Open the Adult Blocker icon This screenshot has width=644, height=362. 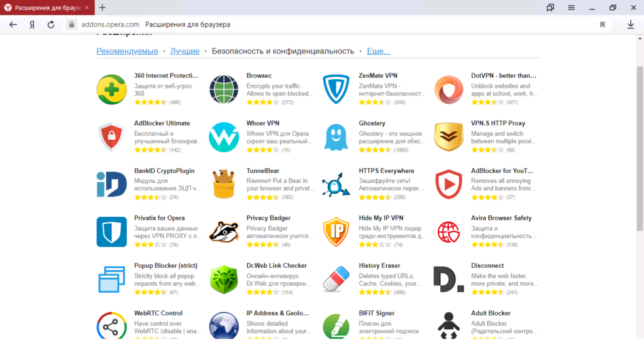448,326
